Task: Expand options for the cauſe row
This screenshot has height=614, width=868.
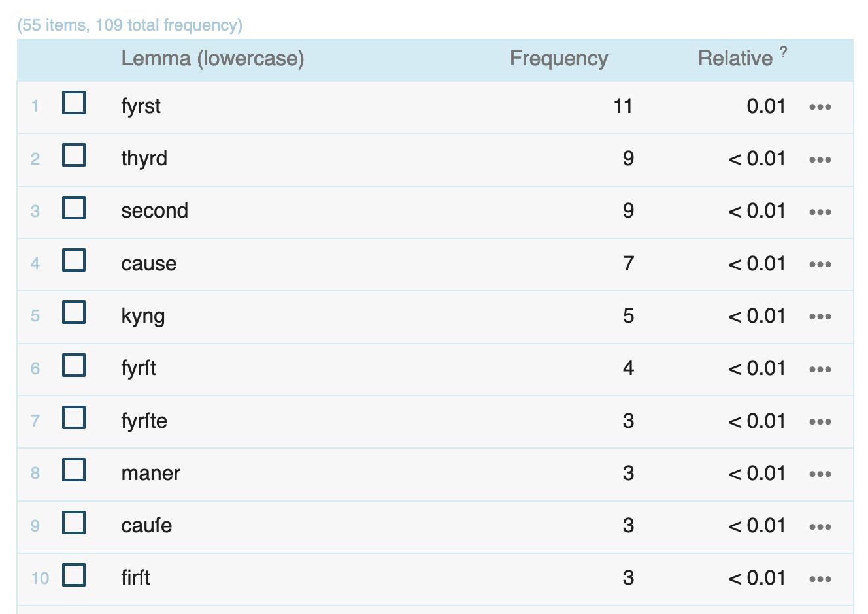Action: coord(820,526)
